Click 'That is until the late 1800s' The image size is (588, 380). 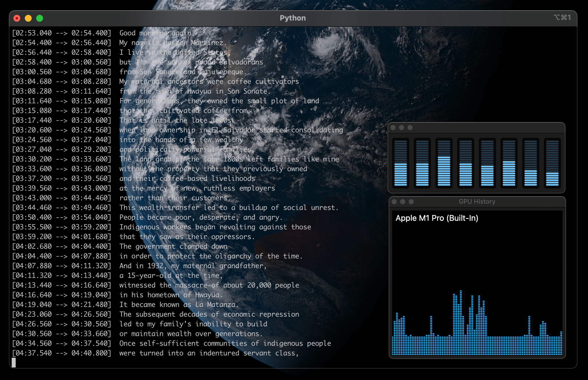point(175,120)
